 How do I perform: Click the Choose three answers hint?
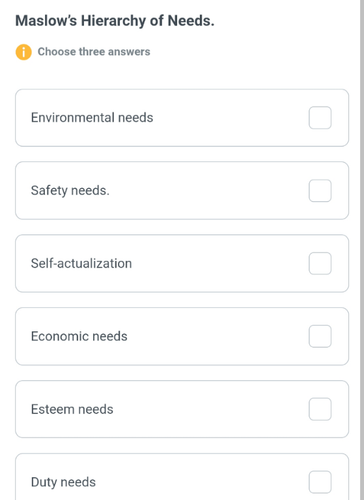tap(94, 52)
